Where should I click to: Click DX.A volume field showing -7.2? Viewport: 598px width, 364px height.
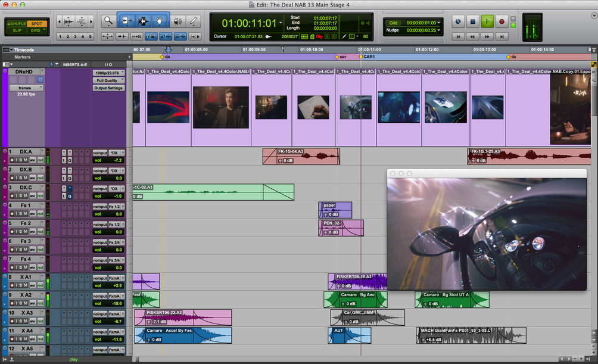pos(108,160)
